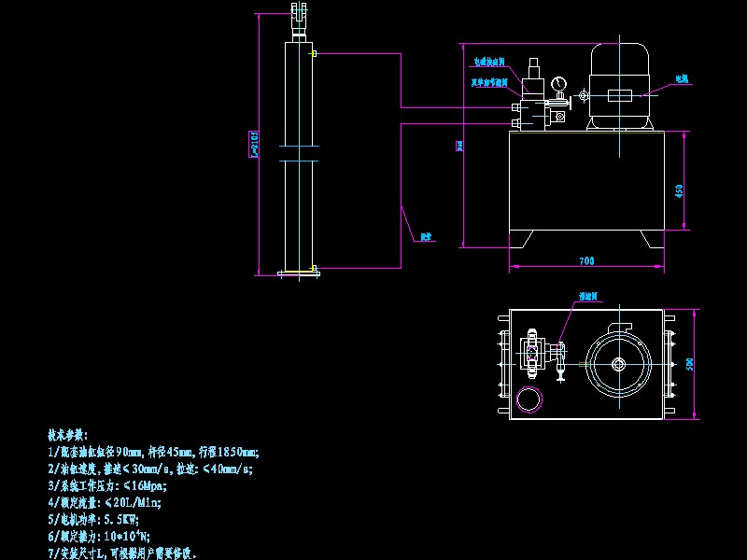Screen dimensions: 747x560
Task: Click the '500' dimension on the plan view
Action: (690, 364)
